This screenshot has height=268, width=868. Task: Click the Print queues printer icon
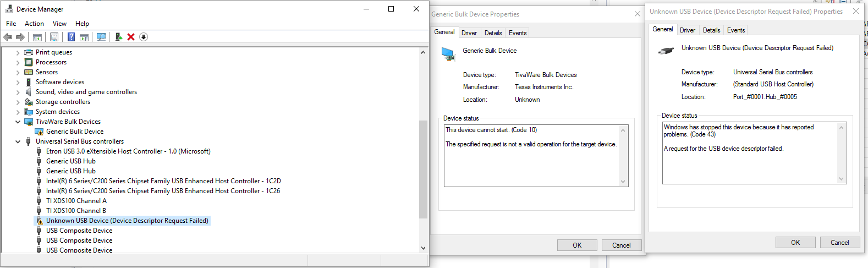[x=29, y=52]
